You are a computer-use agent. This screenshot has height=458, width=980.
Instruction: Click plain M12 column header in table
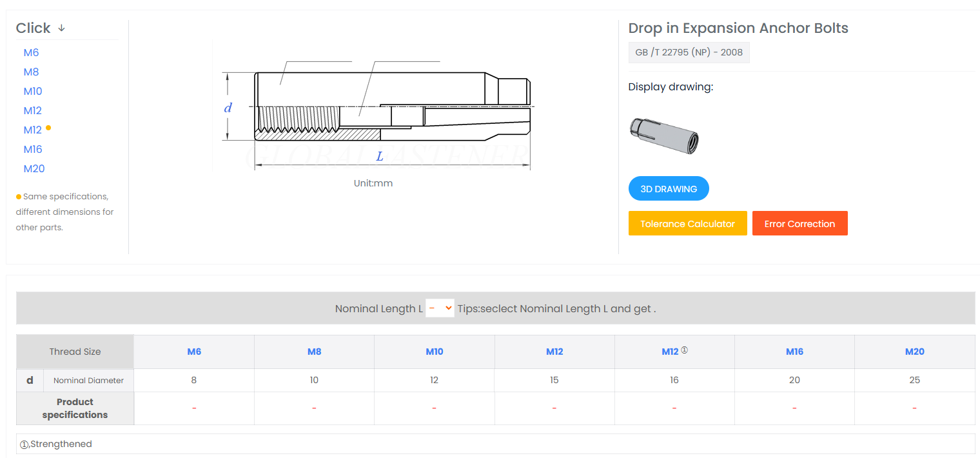(x=554, y=352)
